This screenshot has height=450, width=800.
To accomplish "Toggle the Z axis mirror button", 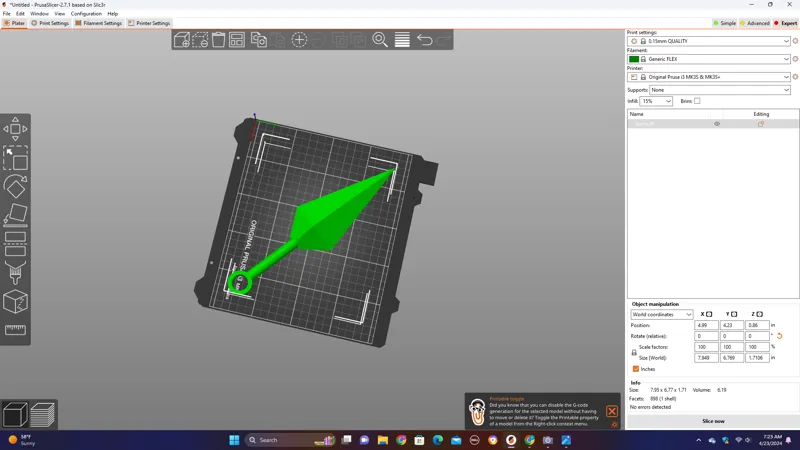I will [x=759, y=314].
